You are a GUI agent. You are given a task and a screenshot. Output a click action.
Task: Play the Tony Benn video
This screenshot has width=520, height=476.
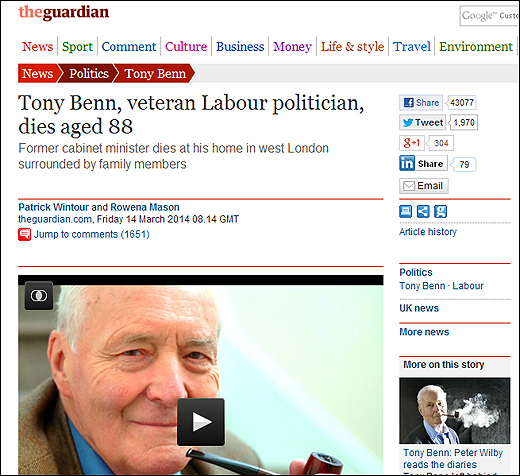[201, 422]
